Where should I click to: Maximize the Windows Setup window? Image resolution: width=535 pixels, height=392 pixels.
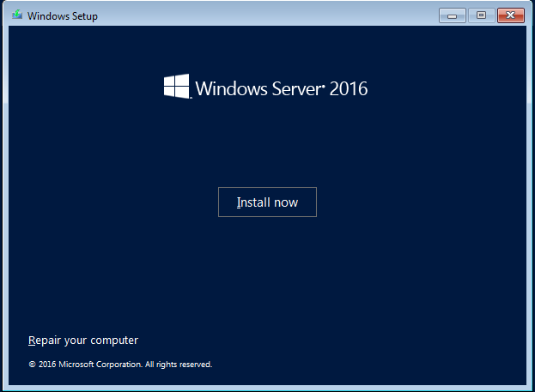[481, 15]
